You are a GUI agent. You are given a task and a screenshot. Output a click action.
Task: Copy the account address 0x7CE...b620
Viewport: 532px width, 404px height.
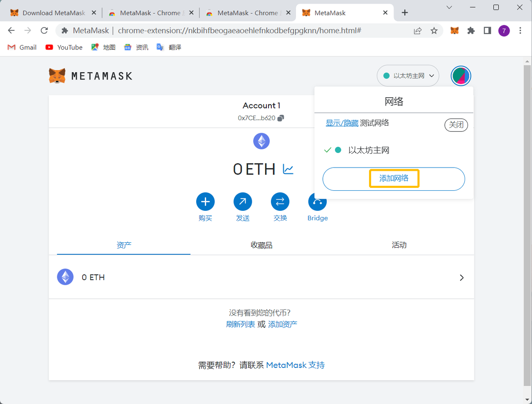[281, 118]
